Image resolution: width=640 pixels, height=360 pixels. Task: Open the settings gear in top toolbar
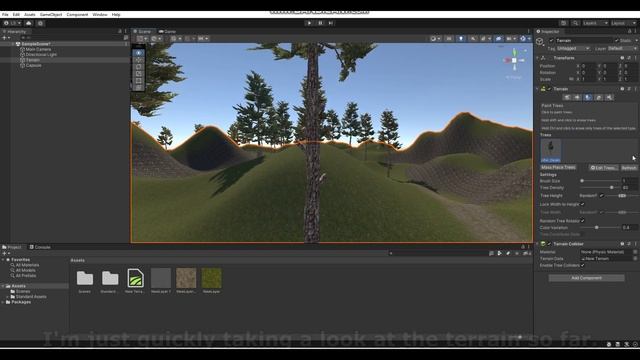(40, 23)
